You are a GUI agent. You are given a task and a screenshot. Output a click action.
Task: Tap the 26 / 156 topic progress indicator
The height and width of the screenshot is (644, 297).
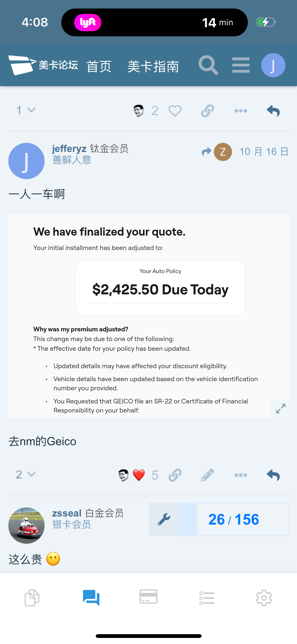pos(234,519)
